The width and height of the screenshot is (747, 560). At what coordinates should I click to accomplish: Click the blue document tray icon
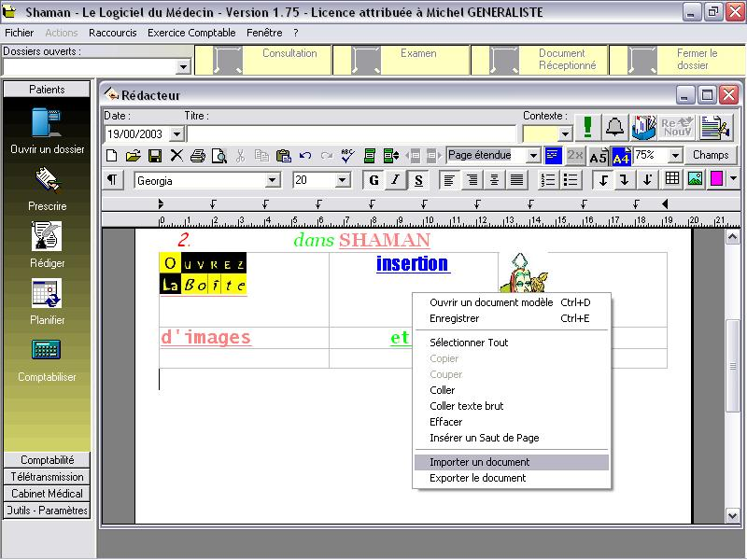[644, 128]
